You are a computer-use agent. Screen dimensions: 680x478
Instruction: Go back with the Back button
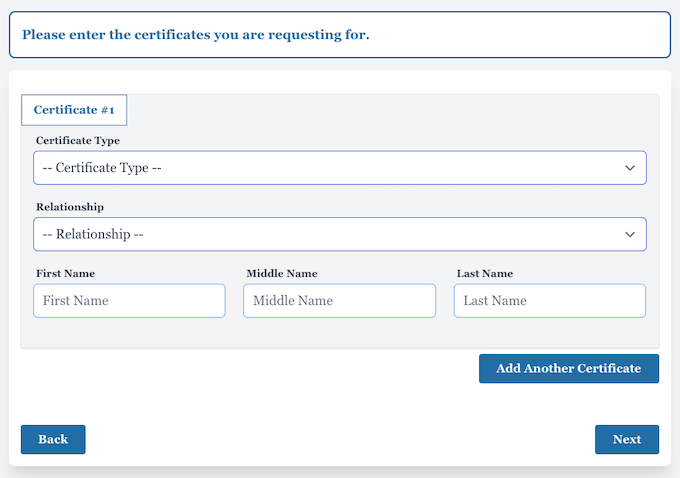click(x=53, y=439)
